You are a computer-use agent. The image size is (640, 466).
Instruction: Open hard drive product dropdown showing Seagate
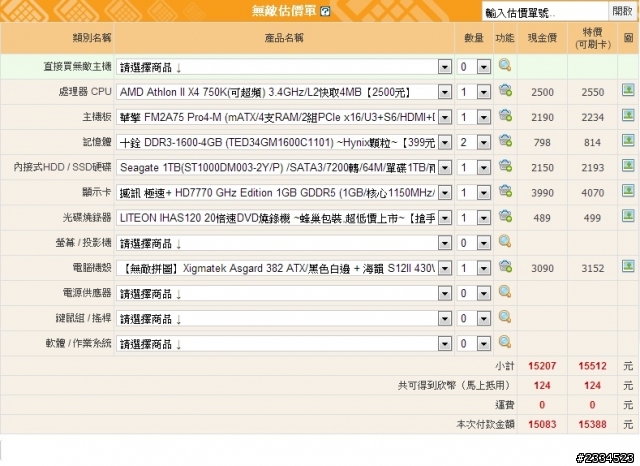[284, 168]
